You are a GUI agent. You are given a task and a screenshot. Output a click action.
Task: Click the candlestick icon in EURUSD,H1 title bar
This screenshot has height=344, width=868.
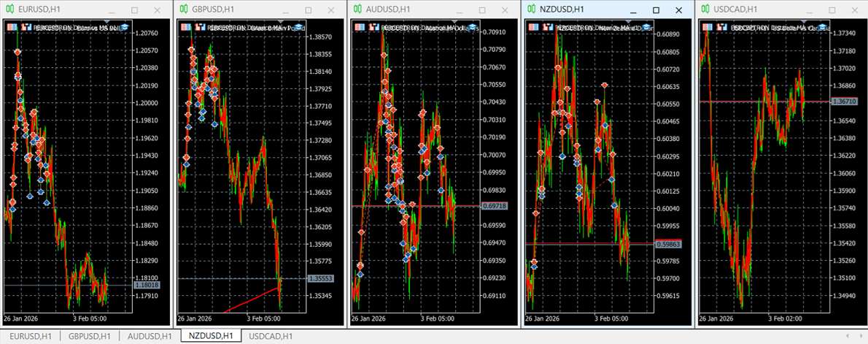tap(10, 9)
